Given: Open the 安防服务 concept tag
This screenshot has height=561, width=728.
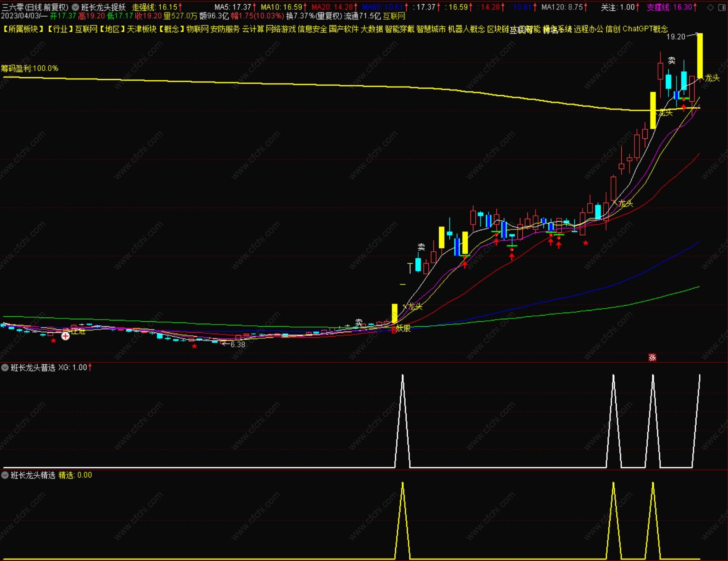Looking at the screenshot, I should click(225, 29).
